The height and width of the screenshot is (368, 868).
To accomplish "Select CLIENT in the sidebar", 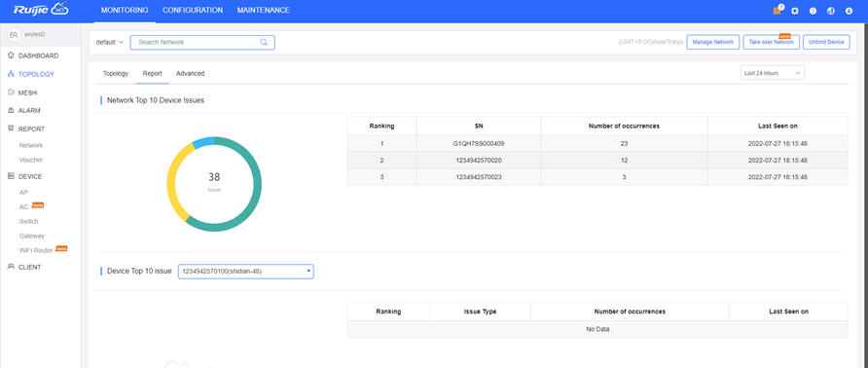I will (30, 267).
